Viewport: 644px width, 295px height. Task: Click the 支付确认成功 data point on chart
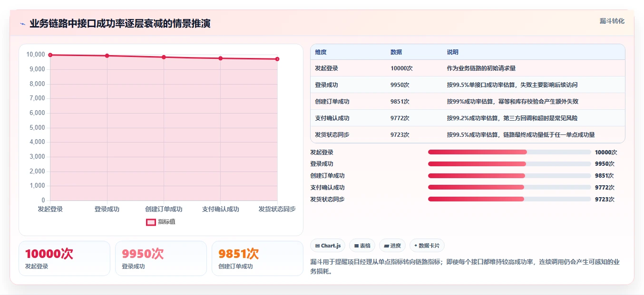220,58
